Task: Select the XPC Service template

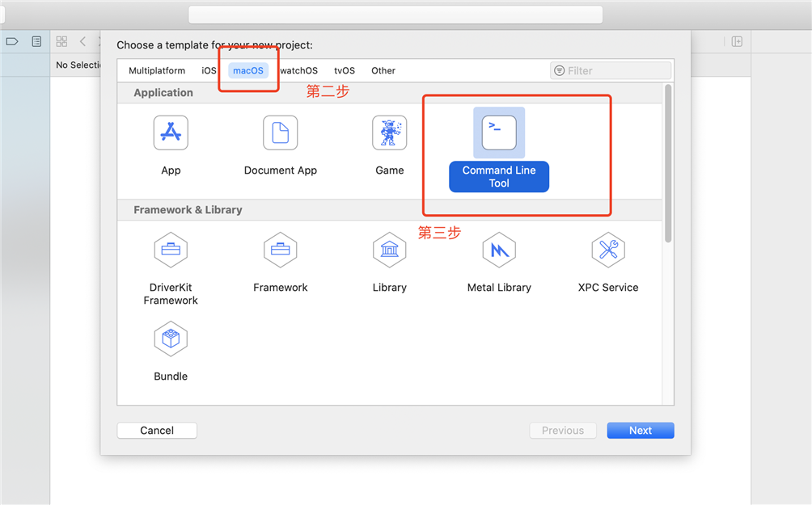Action: tap(608, 250)
